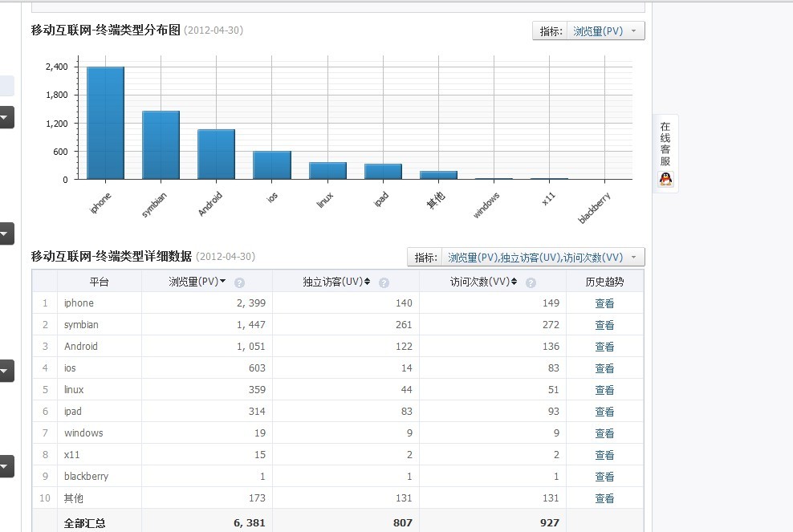
Task: Click 查看 link in linux row
Action: tap(604, 391)
